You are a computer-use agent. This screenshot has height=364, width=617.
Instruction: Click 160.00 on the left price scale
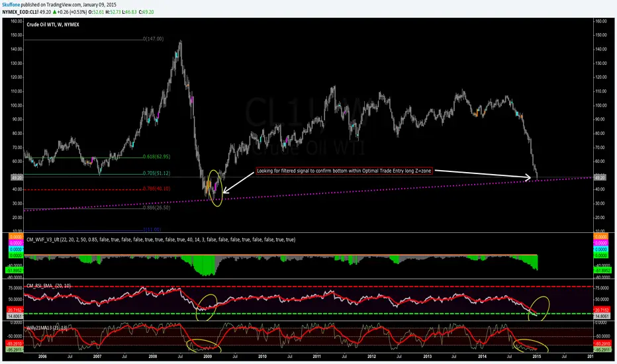16,21
